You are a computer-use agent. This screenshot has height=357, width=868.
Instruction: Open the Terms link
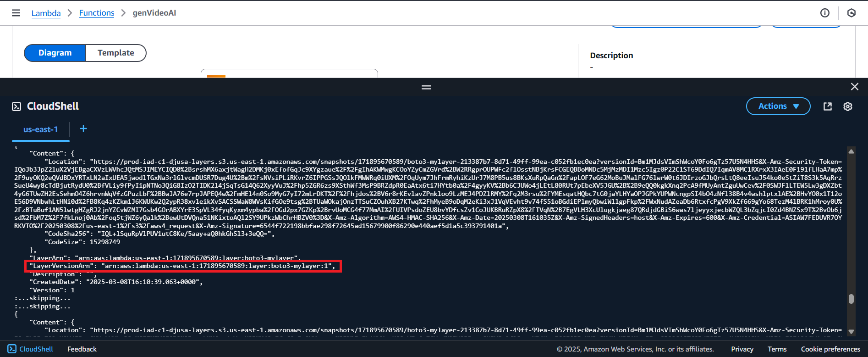[777, 349]
